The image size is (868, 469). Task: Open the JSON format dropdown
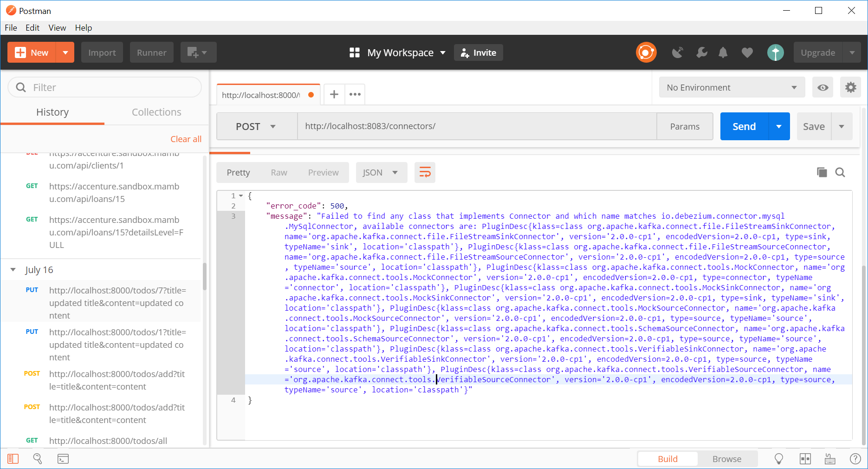coord(381,173)
